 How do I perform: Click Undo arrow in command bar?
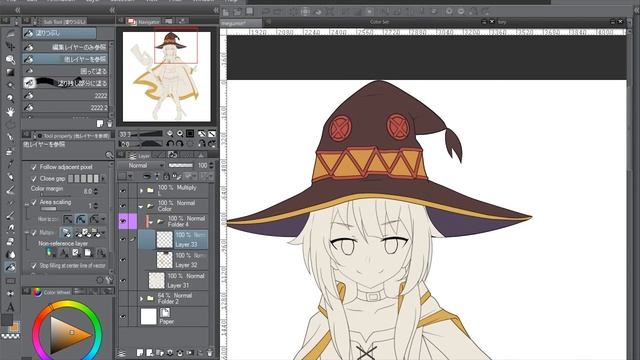pos(266,12)
